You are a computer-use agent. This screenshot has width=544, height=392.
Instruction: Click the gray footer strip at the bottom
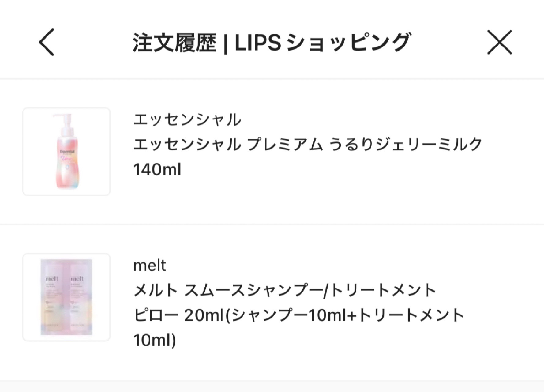(272, 386)
